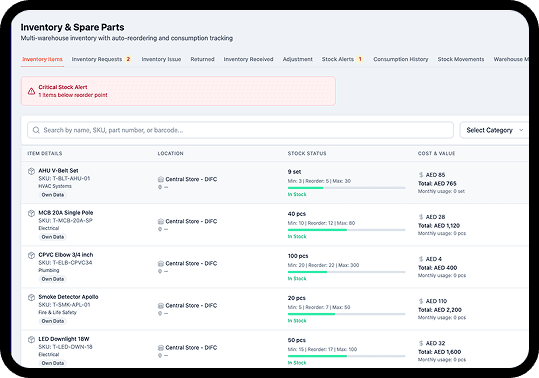This screenshot has width=539, height=378.
Task: Click SKU: T-MCB-20A-SP text
Action: (x=66, y=221)
